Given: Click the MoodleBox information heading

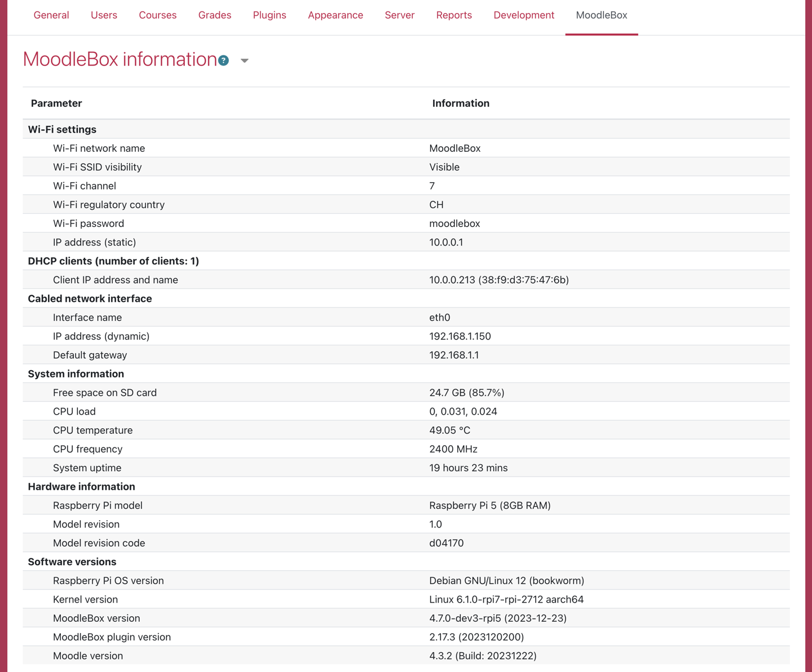Looking at the screenshot, I should click(120, 59).
